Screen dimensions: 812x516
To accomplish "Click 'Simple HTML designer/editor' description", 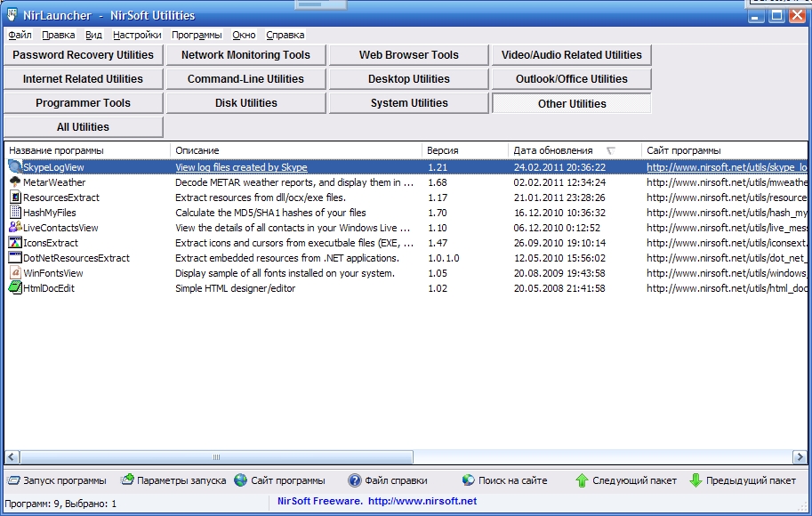I will pyautogui.click(x=235, y=288).
